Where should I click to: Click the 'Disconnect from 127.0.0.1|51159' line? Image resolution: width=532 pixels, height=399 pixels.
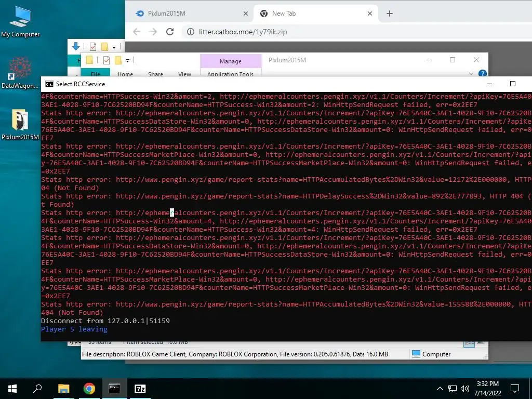(105, 321)
